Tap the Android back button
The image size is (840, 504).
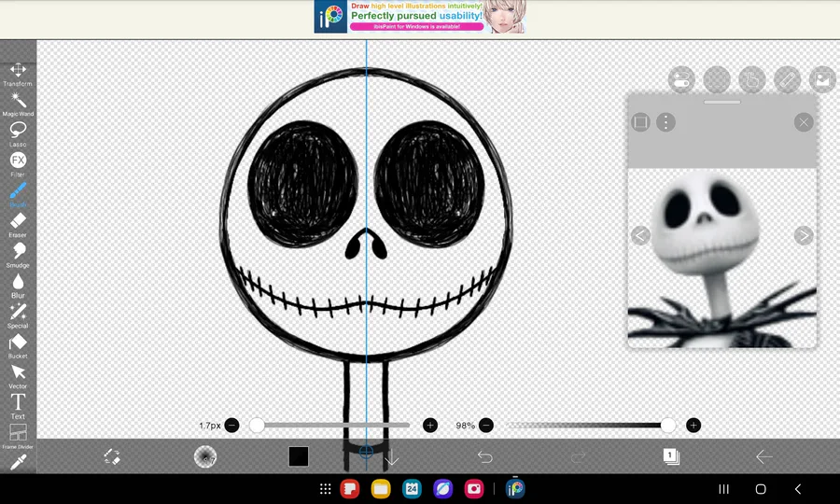[x=798, y=488]
